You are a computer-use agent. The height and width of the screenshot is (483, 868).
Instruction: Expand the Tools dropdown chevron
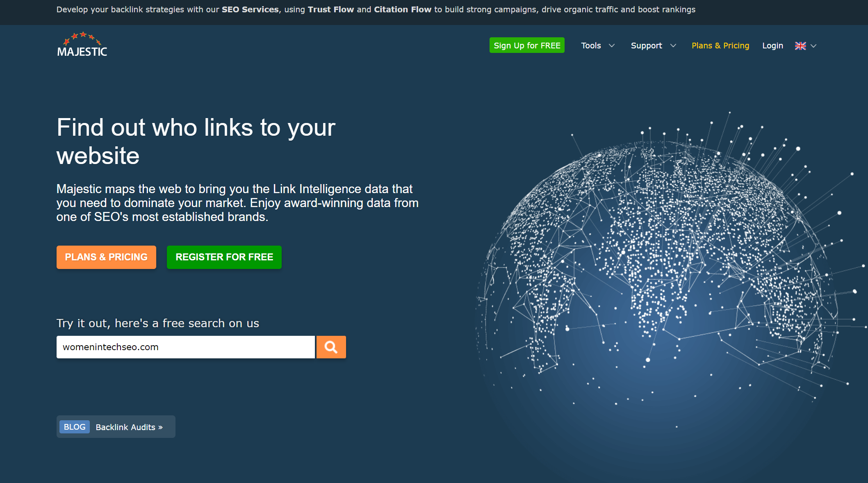click(x=612, y=46)
